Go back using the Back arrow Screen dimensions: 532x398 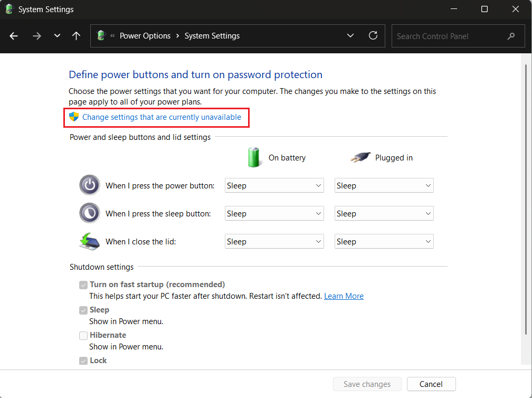14,36
